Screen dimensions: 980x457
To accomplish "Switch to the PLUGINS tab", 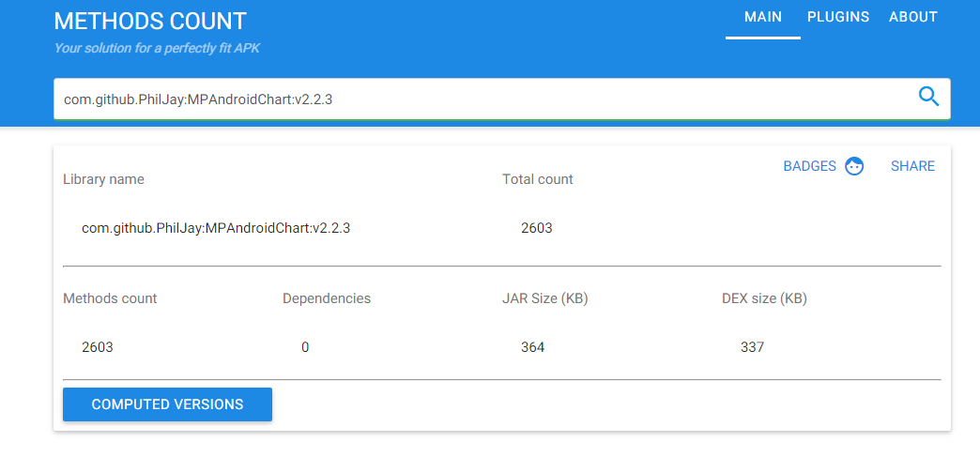I will pos(838,17).
